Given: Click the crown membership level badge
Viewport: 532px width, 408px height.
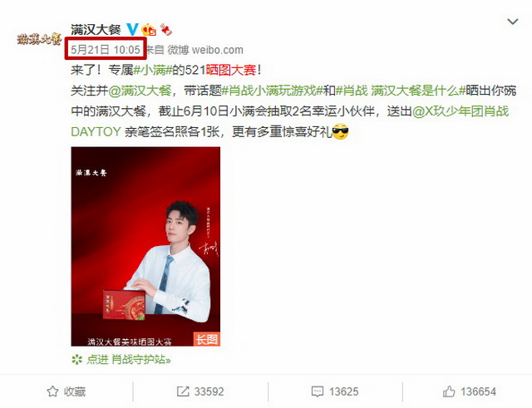Looking at the screenshot, I should [x=149, y=30].
